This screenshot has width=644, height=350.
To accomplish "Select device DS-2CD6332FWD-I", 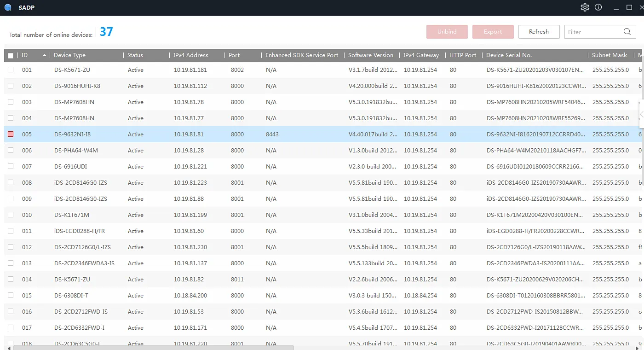I will [x=79, y=328].
